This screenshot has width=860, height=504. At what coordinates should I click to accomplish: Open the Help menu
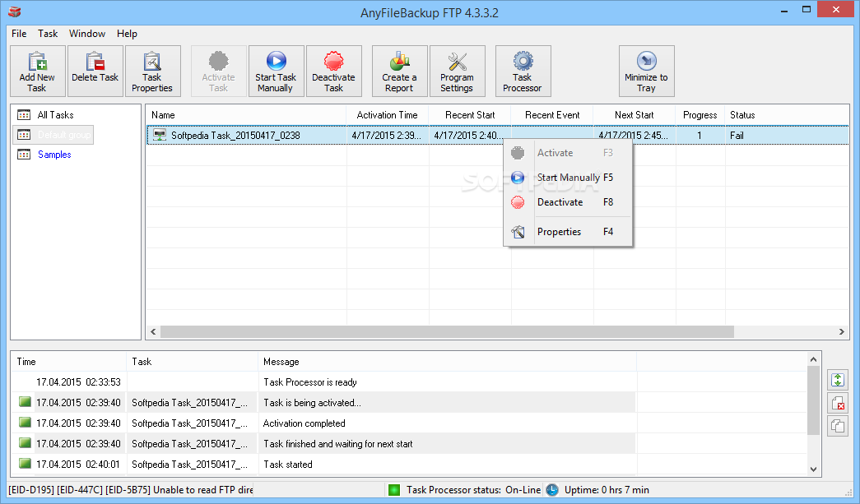(x=127, y=34)
